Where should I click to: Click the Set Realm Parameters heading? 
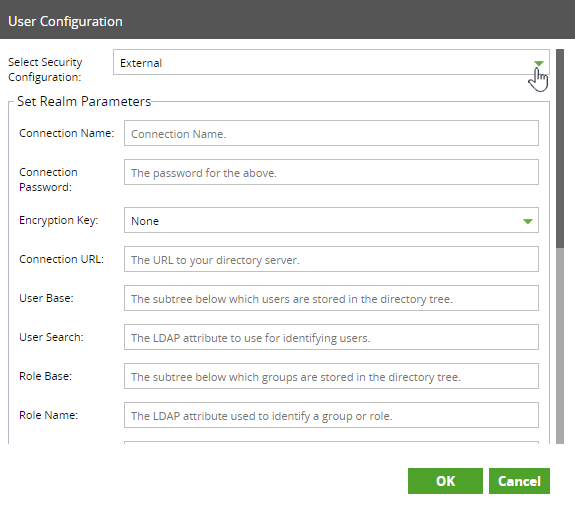pyautogui.click(x=84, y=101)
